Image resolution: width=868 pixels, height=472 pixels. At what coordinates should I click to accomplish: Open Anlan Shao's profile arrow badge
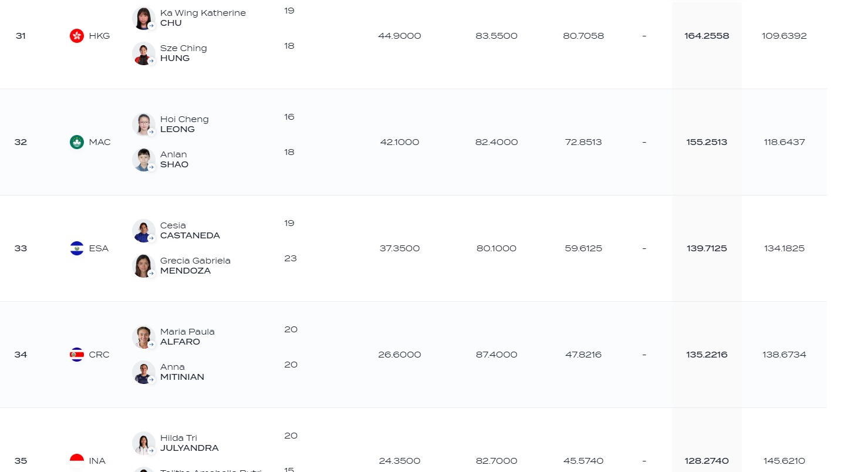(151, 167)
